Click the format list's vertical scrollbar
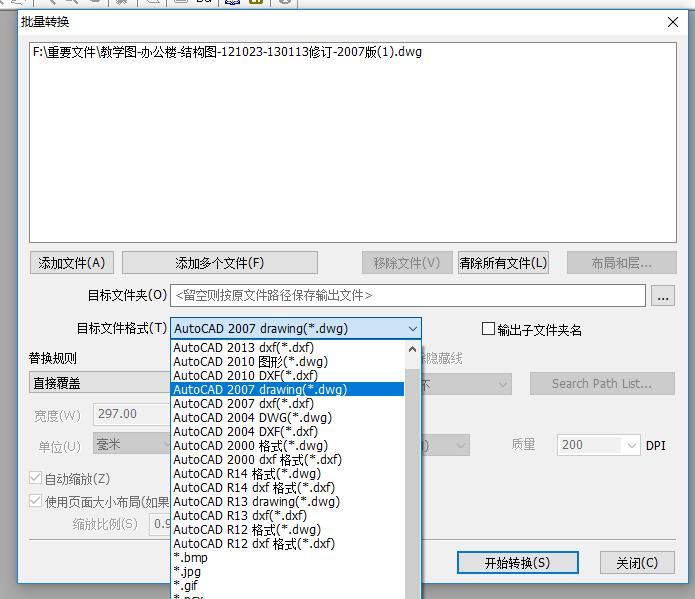The width and height of the screenshot is (695, 599). [412, 470]
